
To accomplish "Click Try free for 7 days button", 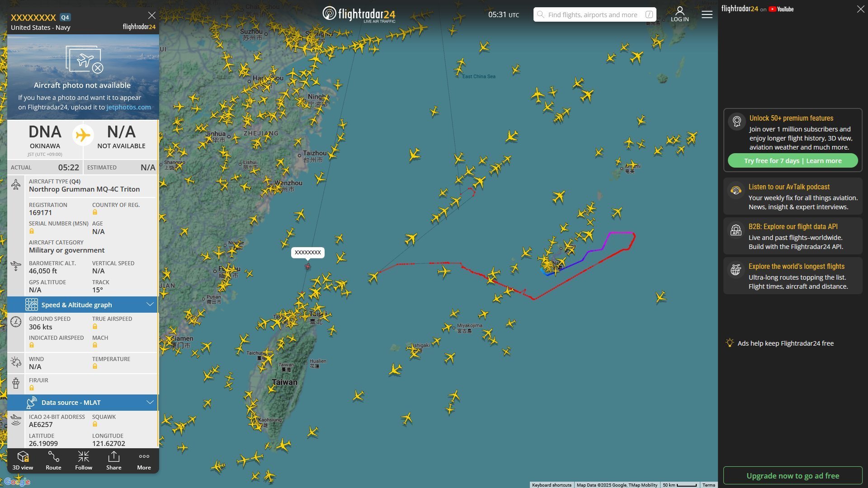I will (793, 161).
